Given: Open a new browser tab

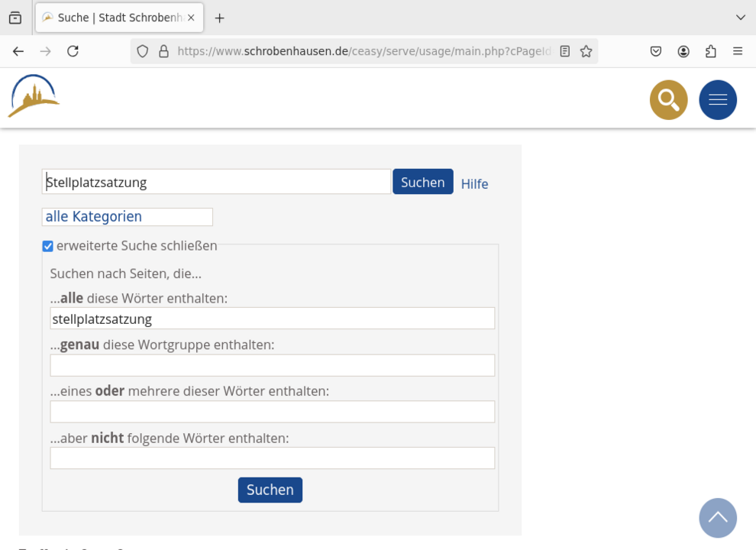Looking at the screenshot, I should pyautogui.click(x=220, y=18).
